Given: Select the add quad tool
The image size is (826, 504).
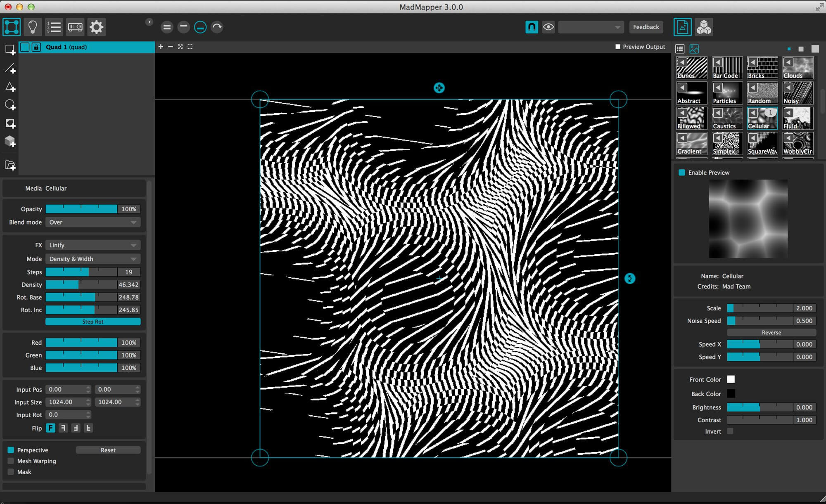Looking at the screenshot, I should 10,50.
